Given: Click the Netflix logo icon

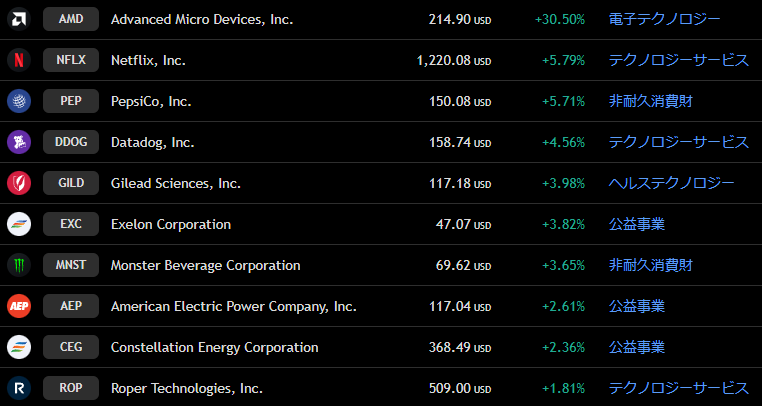Looking at the screenshot, I should point(19,60).
